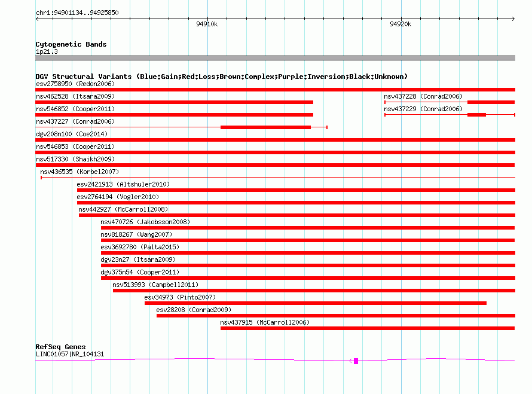Screen dimensions: 532x394
Task: Click the gray 1p21.3 band bar
Action: point(275,58)
